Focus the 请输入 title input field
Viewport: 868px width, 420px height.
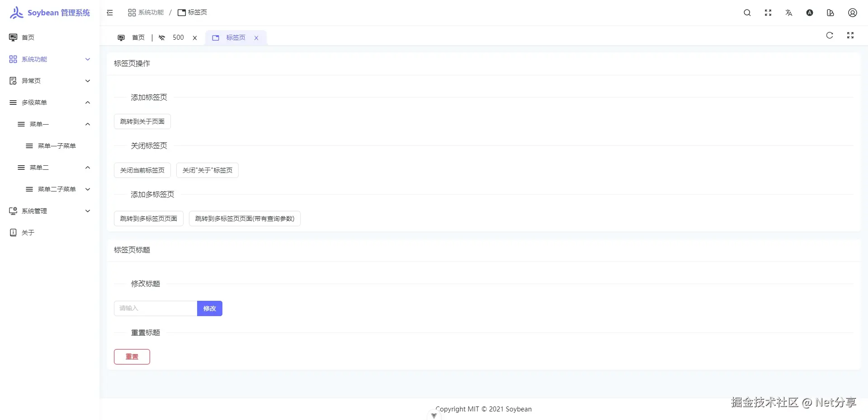coord(156,308)
